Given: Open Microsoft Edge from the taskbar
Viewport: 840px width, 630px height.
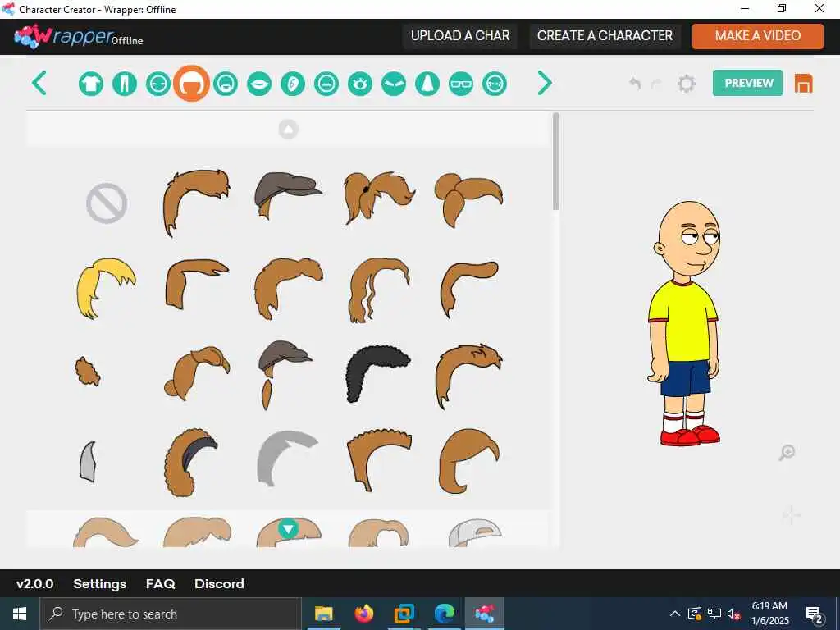Looking at the screenshot, I should (444, 614).
